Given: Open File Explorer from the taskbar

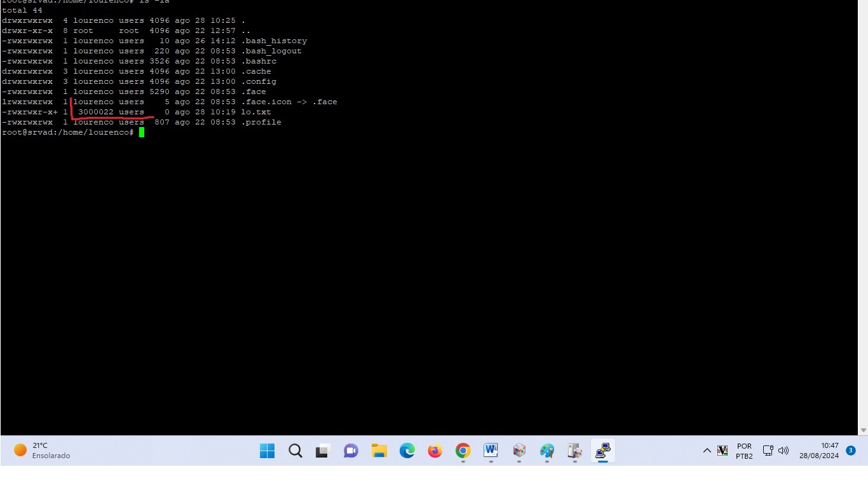Looking at the screenshot, I should (379, 451).
